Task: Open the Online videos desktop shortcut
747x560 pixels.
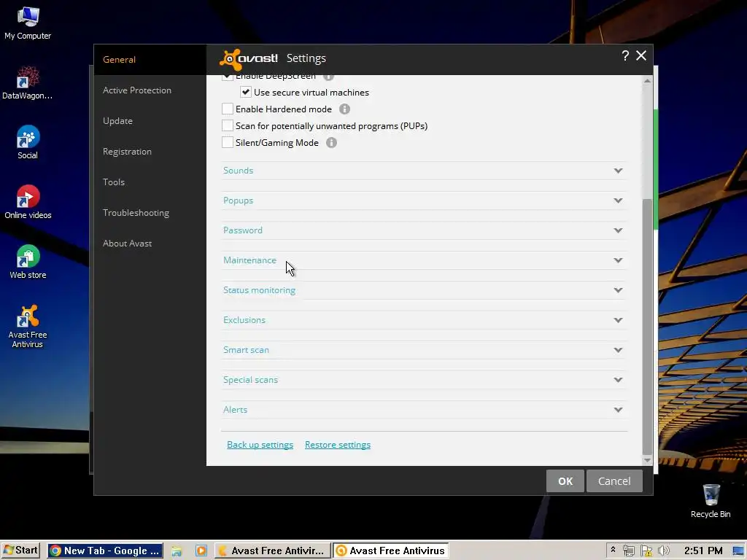Action: pos(28,203)
